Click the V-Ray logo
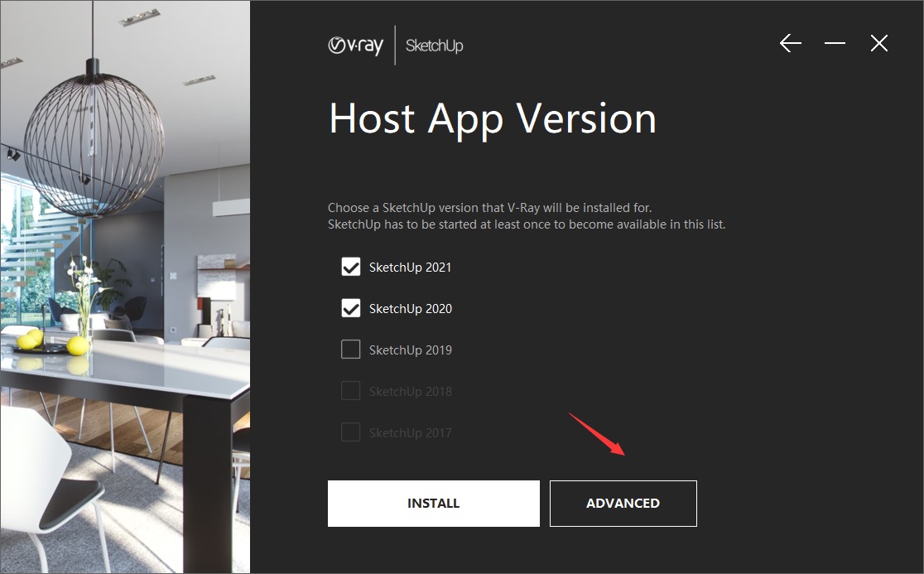 [355, 46]
